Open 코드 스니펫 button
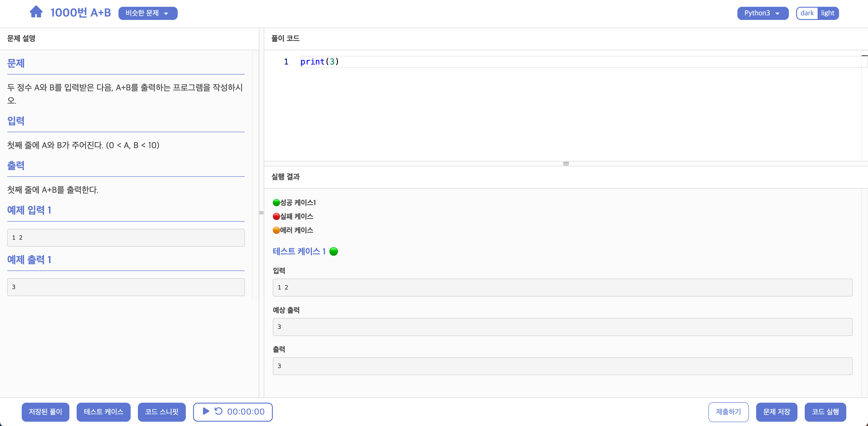The height and width of the screenshot is (426, 868). (x=161, y=412)
